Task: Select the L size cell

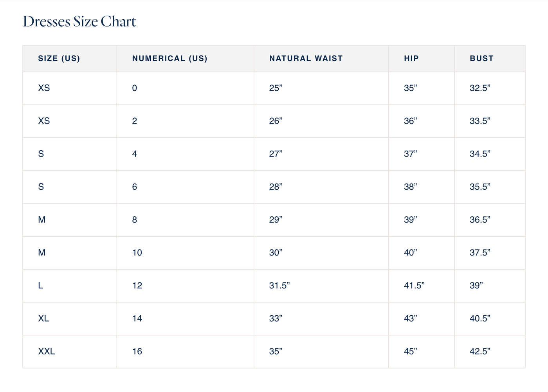Action: (x=40, y=286)
